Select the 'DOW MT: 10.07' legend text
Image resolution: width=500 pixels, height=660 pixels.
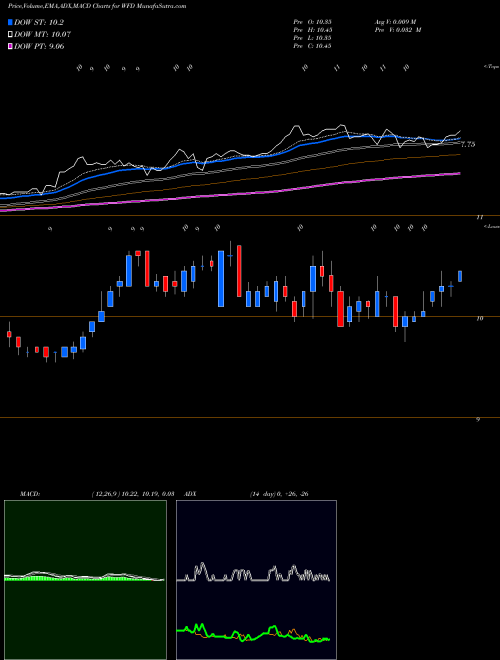(x=43, y=34)
